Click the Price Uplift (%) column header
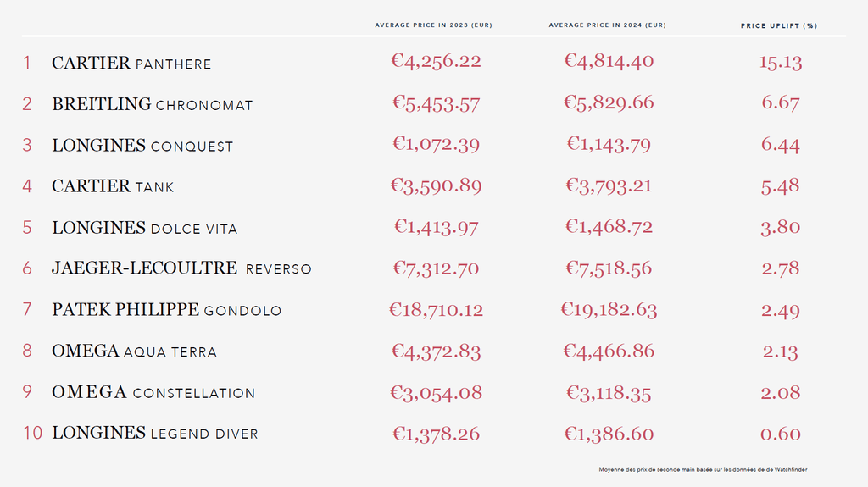 pyautogui.click(x=779, y=25)
